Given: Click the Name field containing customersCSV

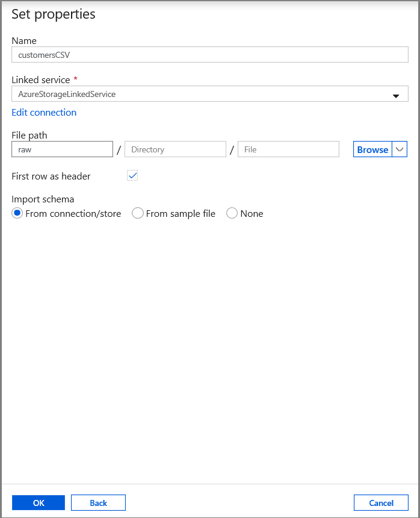Looking at the screenshot, I should click(209, 55).
